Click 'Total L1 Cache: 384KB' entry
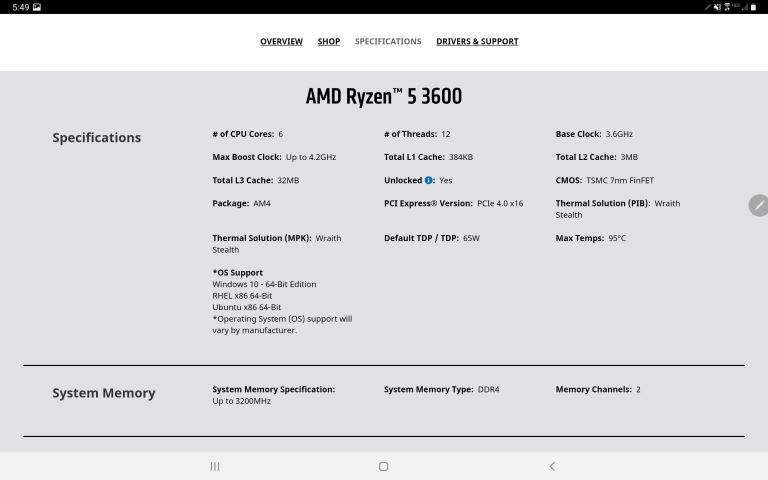768x480 pixels. pos(428,157)
